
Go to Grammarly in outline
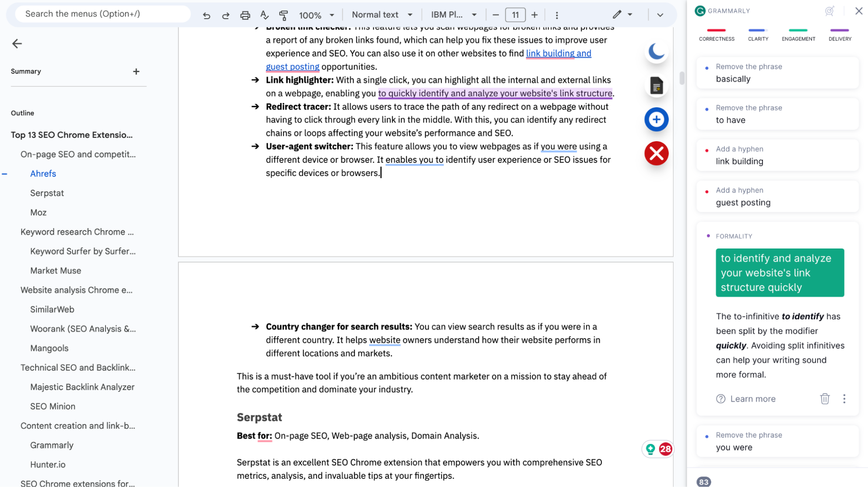(x=52, y=445)
